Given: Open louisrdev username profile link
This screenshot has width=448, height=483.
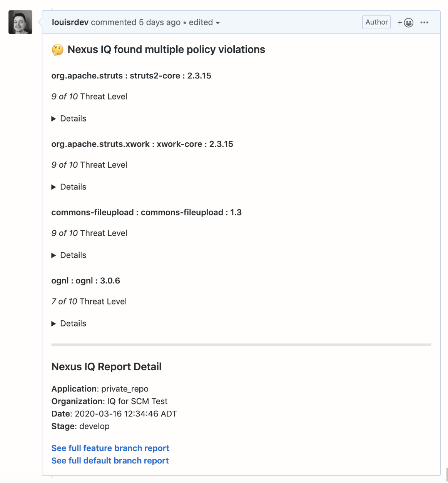Looking at the screenshot, I should 70,23.
